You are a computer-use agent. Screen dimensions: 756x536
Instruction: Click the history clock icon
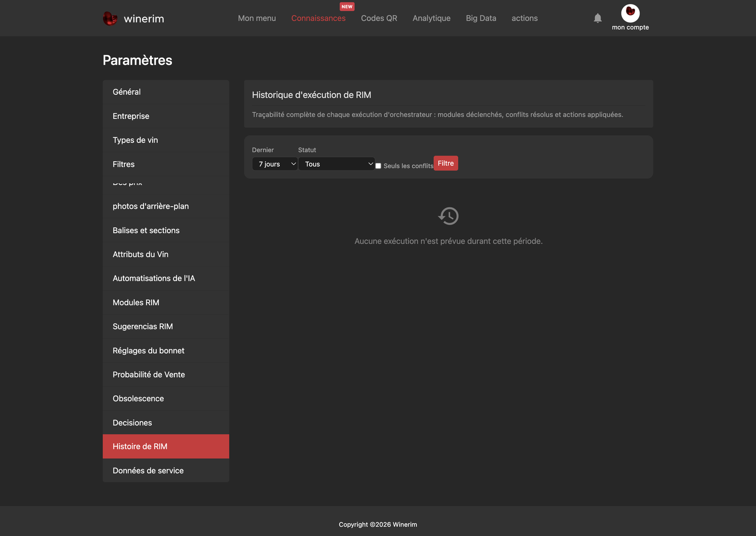tap(448, 216)
